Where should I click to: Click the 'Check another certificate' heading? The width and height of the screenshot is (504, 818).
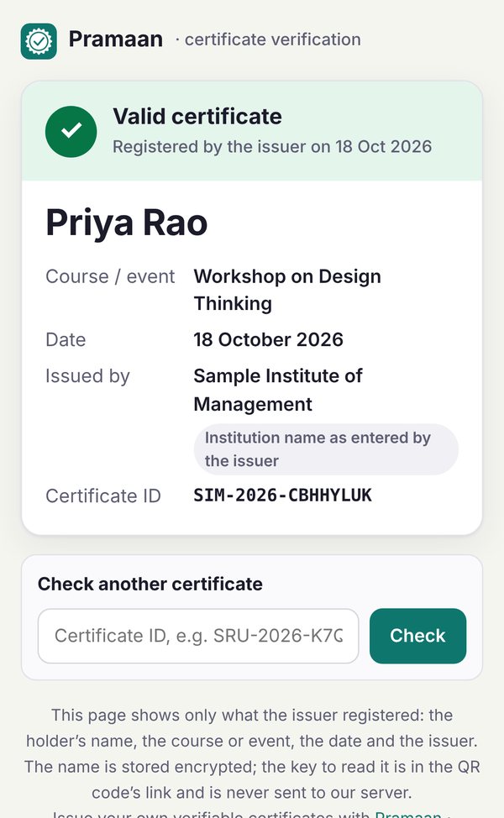pos(150,584)
